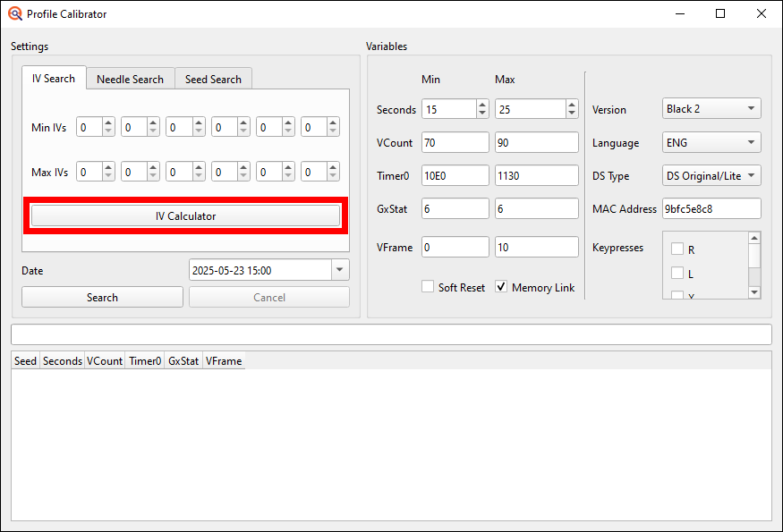Tick the R keypress checkbox
Viewport: 783px width, 532px height.
point(677,249)
